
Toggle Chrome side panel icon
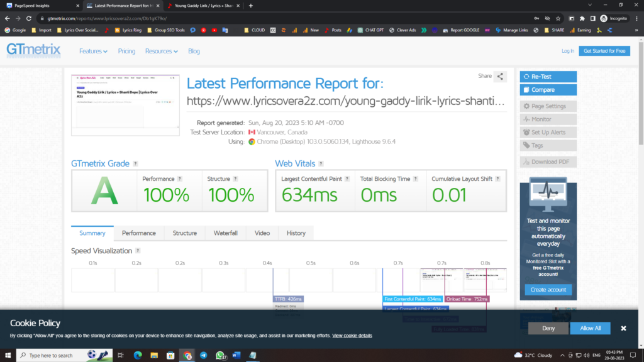pyautogui.click(x=592, y=18)
